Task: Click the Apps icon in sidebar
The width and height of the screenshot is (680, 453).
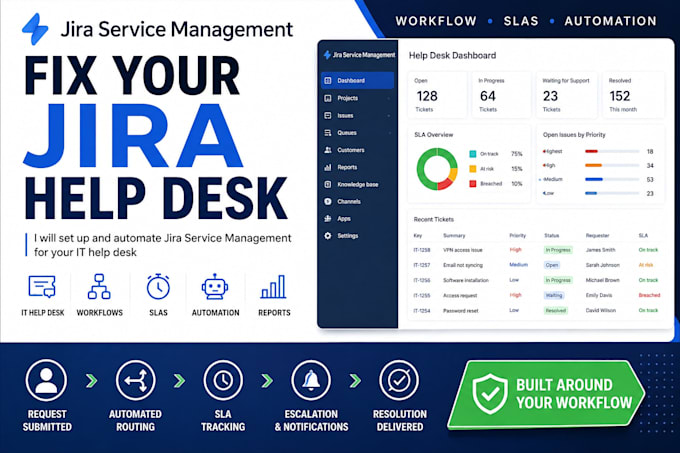Action: point(328,218)
